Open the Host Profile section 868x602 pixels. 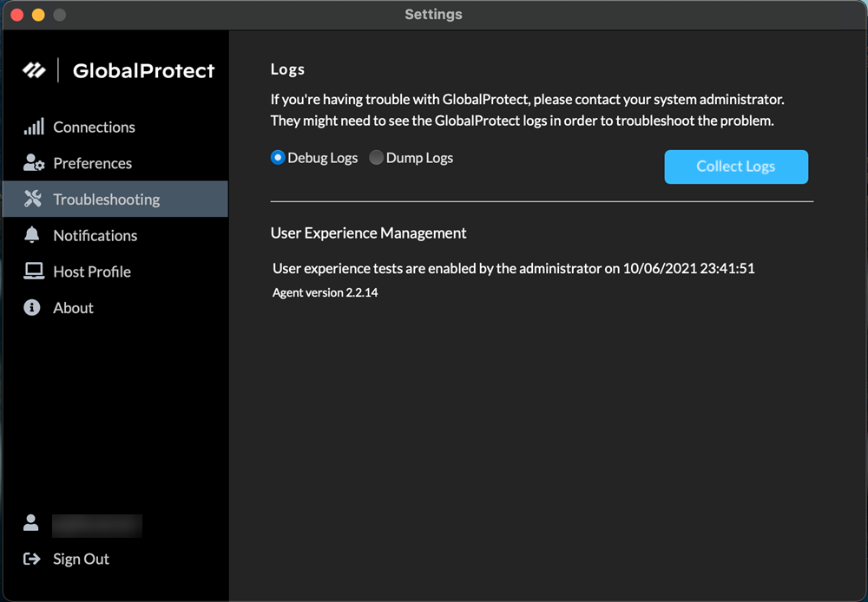(92, 272)
